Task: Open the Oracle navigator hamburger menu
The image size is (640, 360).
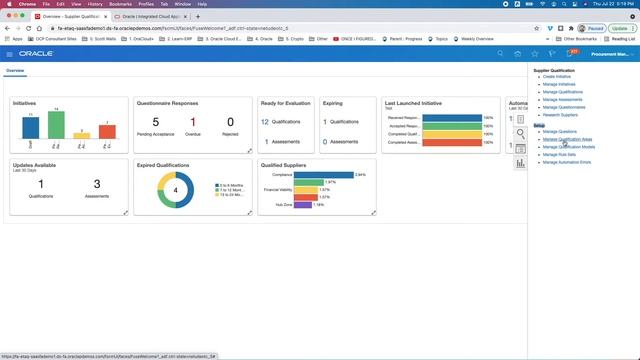Action: pos(9,54)
